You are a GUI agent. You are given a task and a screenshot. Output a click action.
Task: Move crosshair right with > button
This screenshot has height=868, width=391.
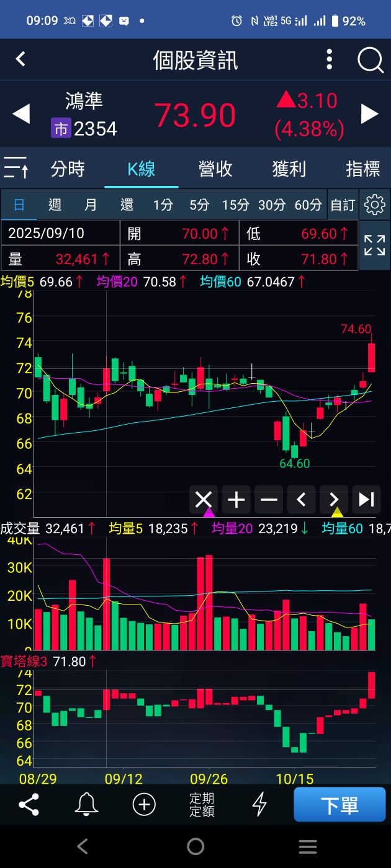pyautogui.click(x=334, y=499)
